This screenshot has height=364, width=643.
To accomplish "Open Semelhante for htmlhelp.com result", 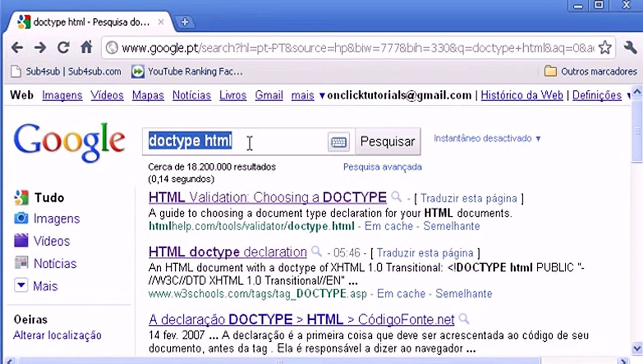I will click(451, 226).
